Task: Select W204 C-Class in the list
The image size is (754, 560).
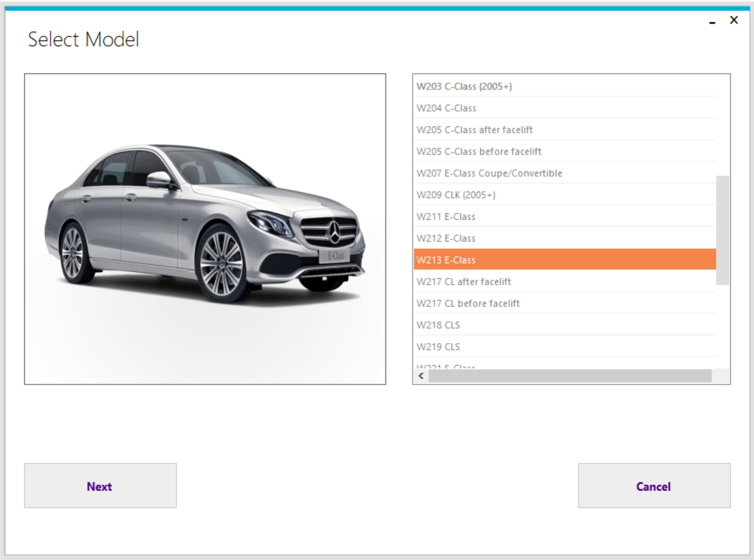Action: tap(565, 108)
